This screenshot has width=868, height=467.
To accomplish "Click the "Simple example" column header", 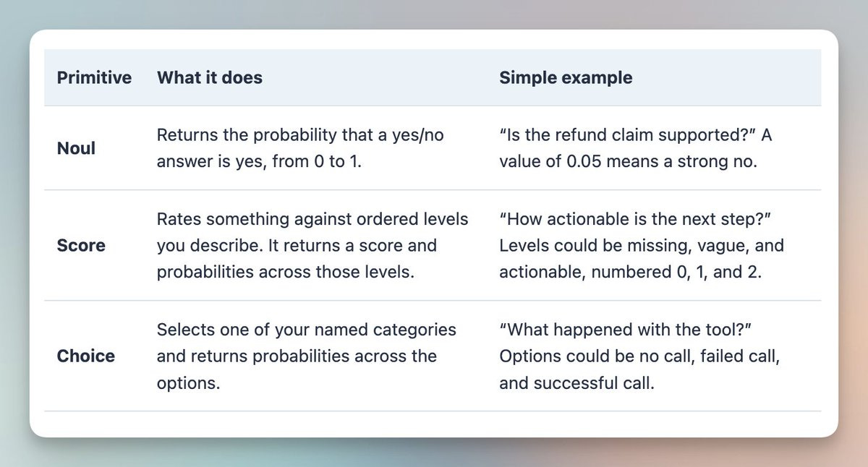I will (x=566, y=77).
